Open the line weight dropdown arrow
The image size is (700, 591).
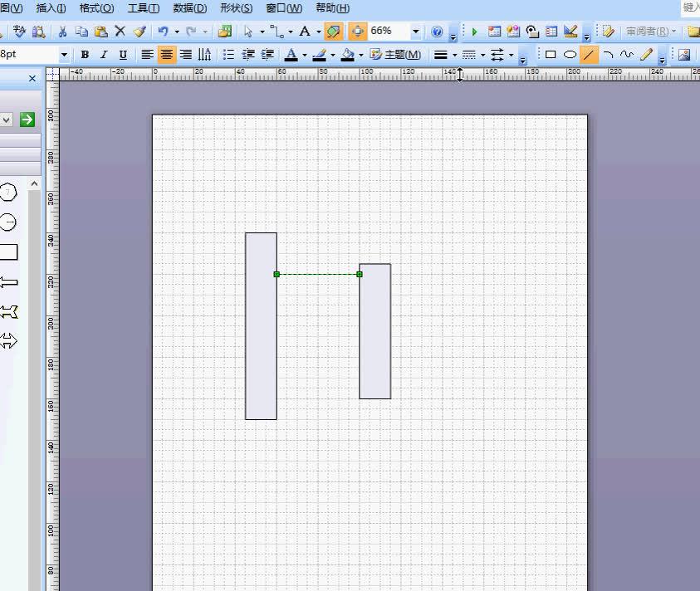(x=454, y=55)
